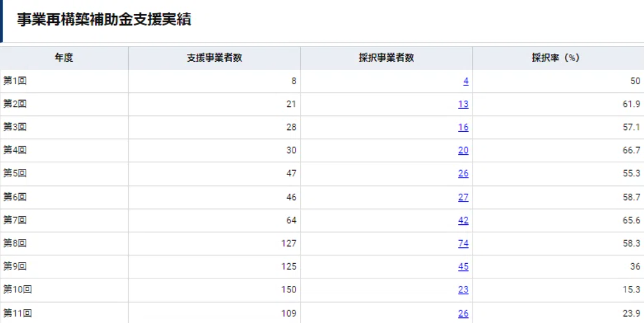Open the 26 link in the 第11回 row
Image resolution: width=644 pixels, height=323 pixels.
click(463, 313)
